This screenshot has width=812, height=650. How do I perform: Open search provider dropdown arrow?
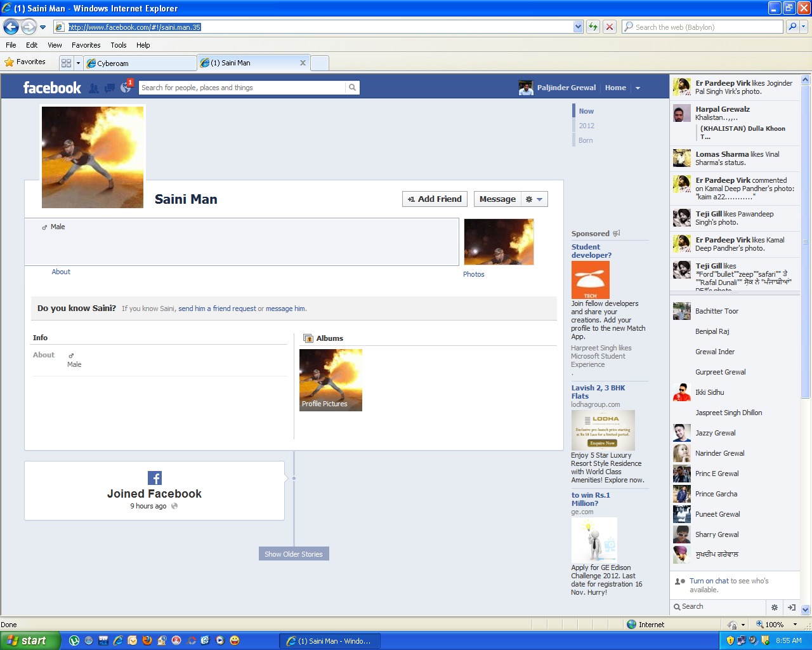pyautogui.click(x=804, y=27)
